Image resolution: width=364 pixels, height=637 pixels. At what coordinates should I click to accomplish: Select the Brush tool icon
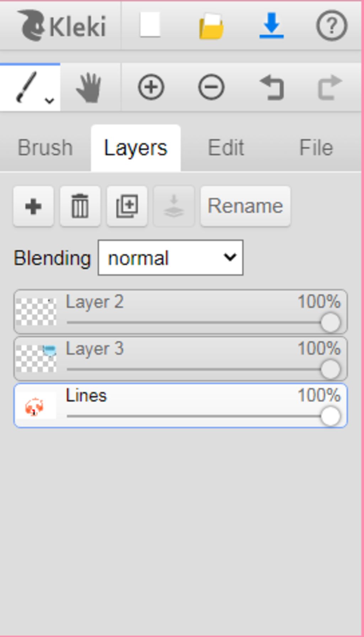[x=26, y=87]
